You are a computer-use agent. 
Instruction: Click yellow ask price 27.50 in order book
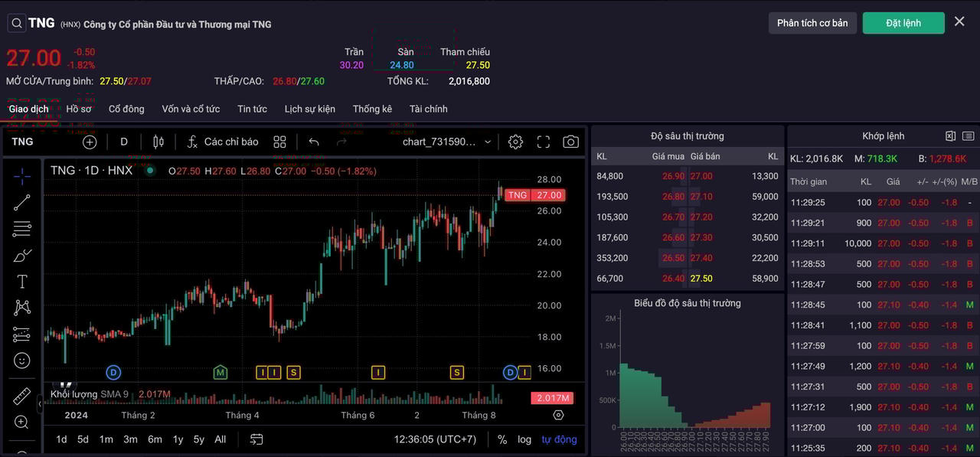[701, 279]
